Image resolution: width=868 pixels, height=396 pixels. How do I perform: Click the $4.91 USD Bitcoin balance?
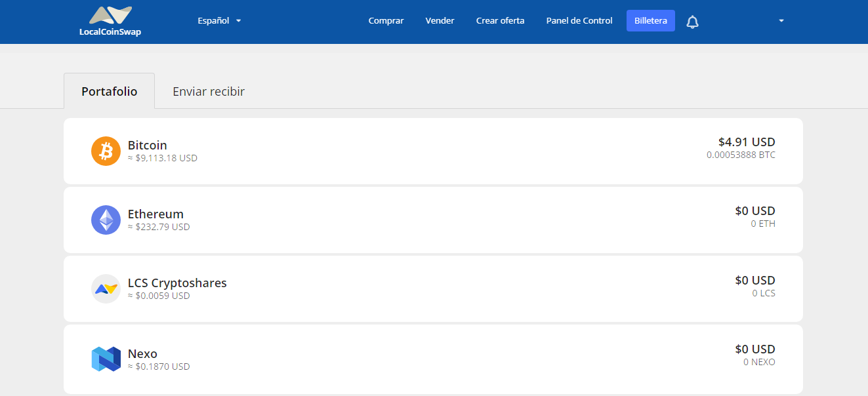747,142
